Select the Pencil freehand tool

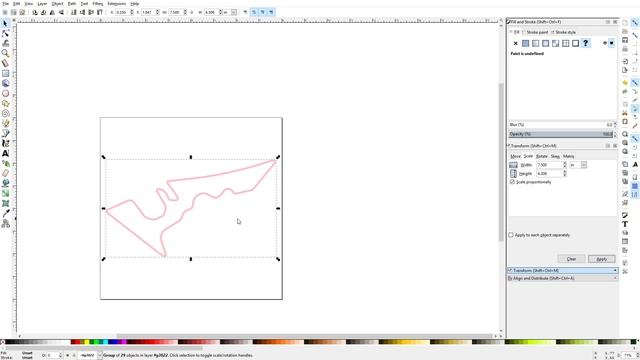5,123
